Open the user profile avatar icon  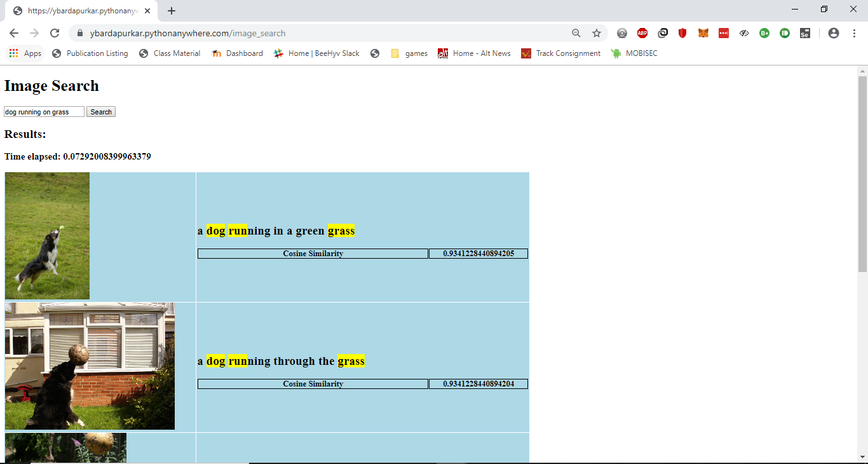tap(834, 34)
